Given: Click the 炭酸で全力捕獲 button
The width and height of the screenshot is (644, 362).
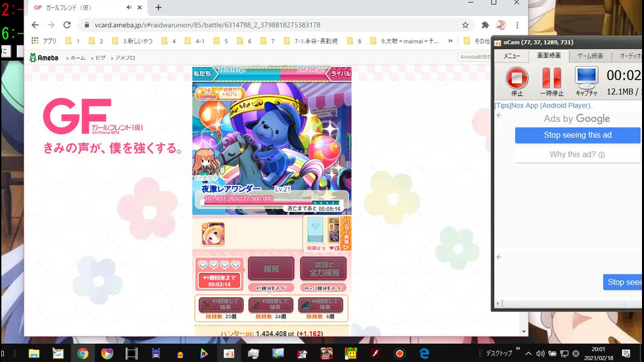Looking at the screenshot, I should tap(323, 269).
